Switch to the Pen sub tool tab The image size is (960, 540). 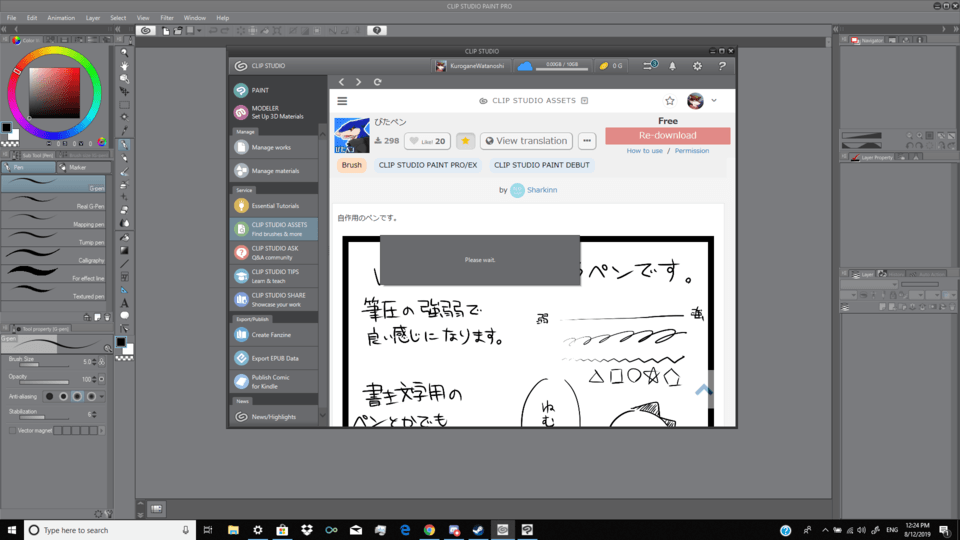click(28, 167)
